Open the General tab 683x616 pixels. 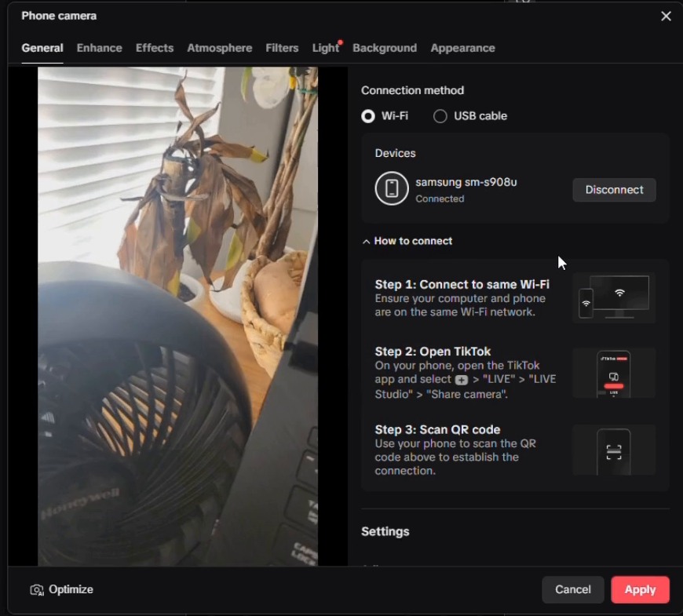click(x=42, y=48)
